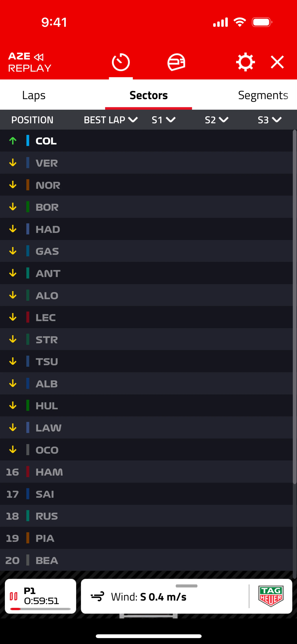Pause the P1 session replay

point(13,596)
